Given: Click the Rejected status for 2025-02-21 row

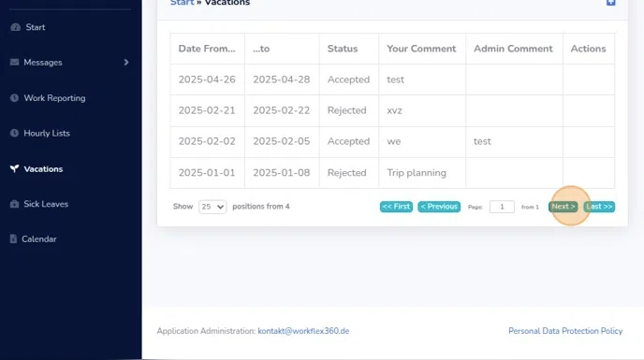Looking at the screenshot, I should click(x=349, y=111).
